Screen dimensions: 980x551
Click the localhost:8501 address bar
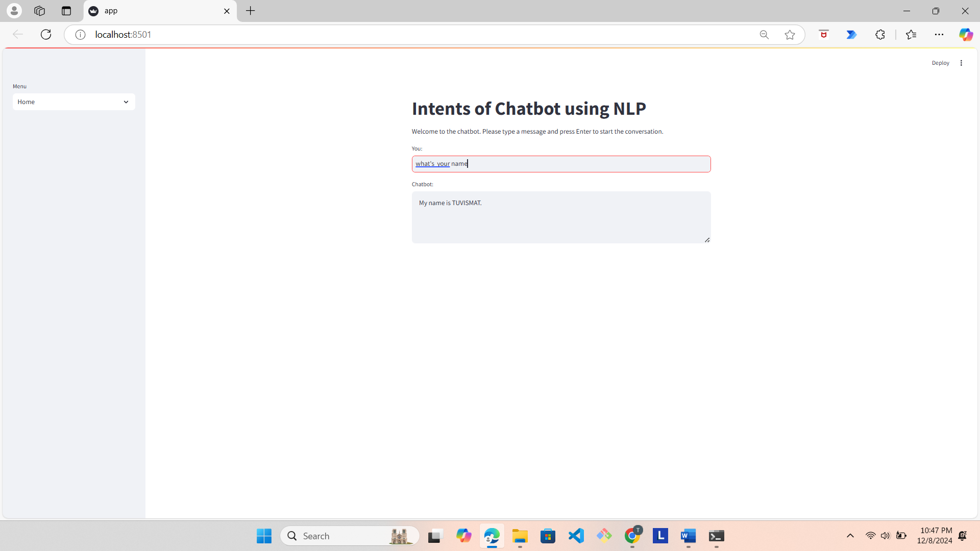[357, 34]
